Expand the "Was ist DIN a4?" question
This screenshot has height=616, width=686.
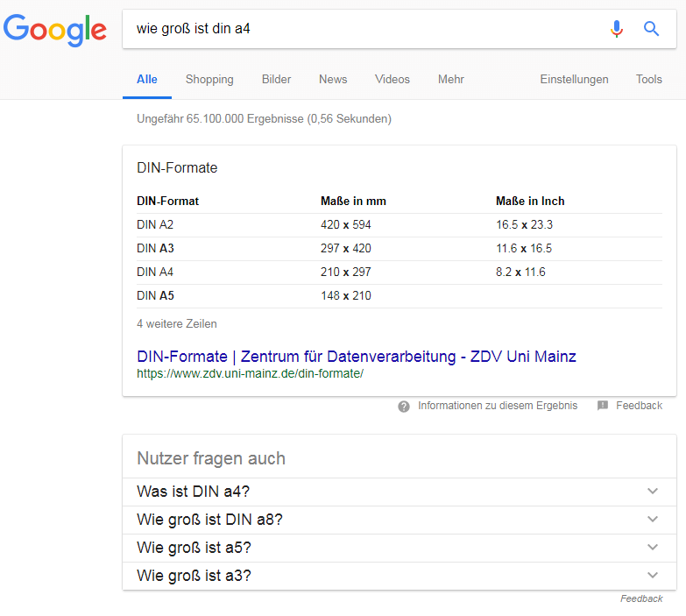coord(400,492)
